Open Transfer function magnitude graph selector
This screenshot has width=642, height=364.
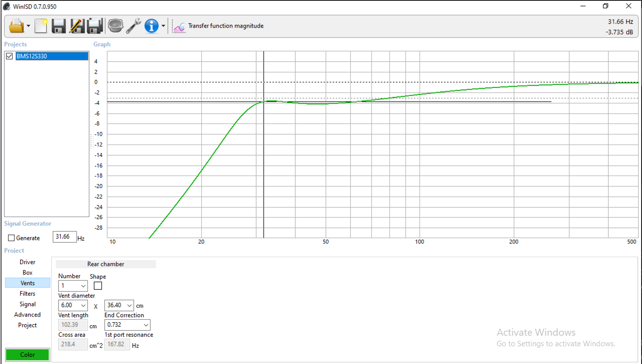coord(226,26)
